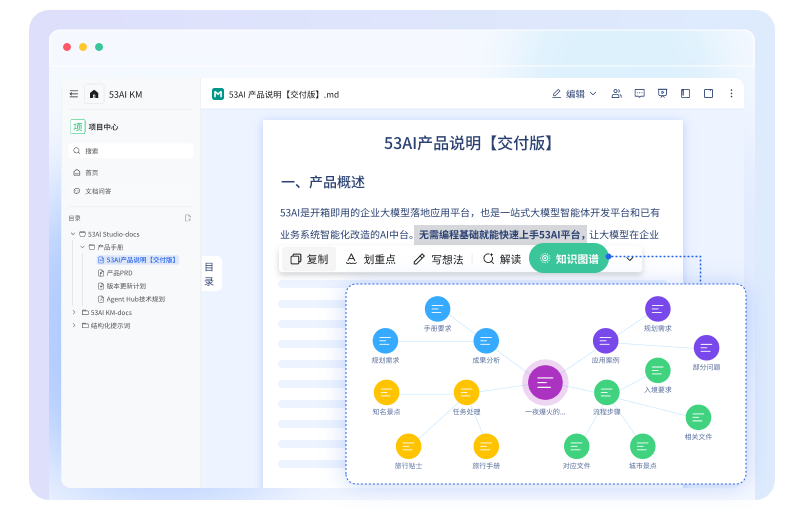Click the 编辑 pencil button
Viewport: 805px width, 520px height.
568,93
